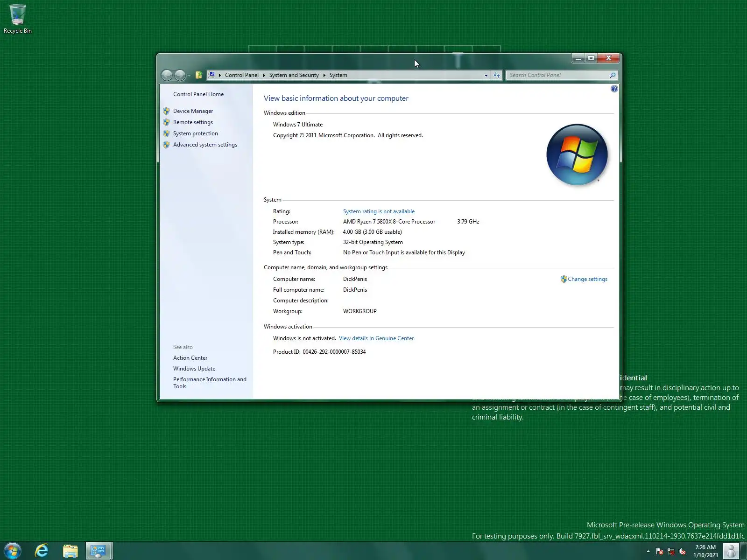Minimize the System window
The height and width of the screenshot is (560, 747).
[578, 58]
